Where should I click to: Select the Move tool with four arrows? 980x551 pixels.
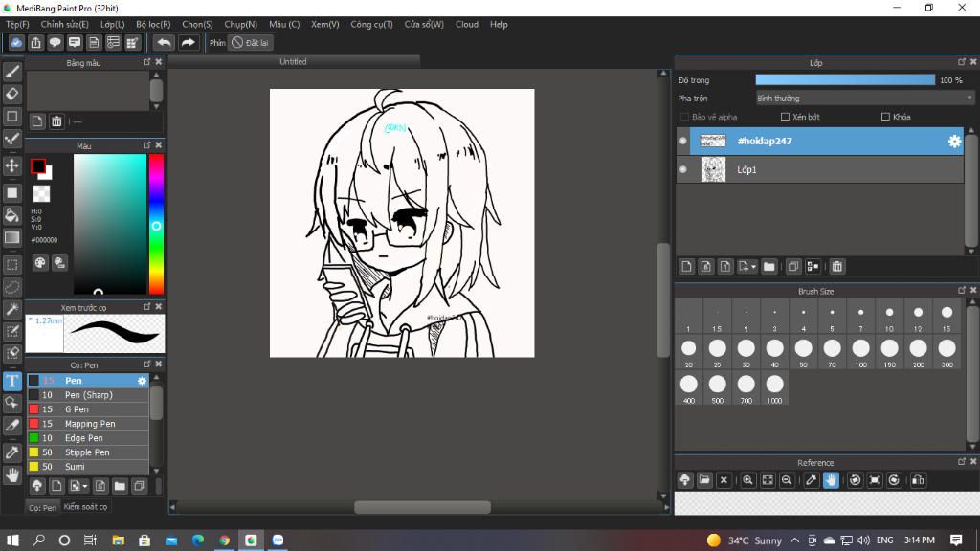(x=11, y=165)
